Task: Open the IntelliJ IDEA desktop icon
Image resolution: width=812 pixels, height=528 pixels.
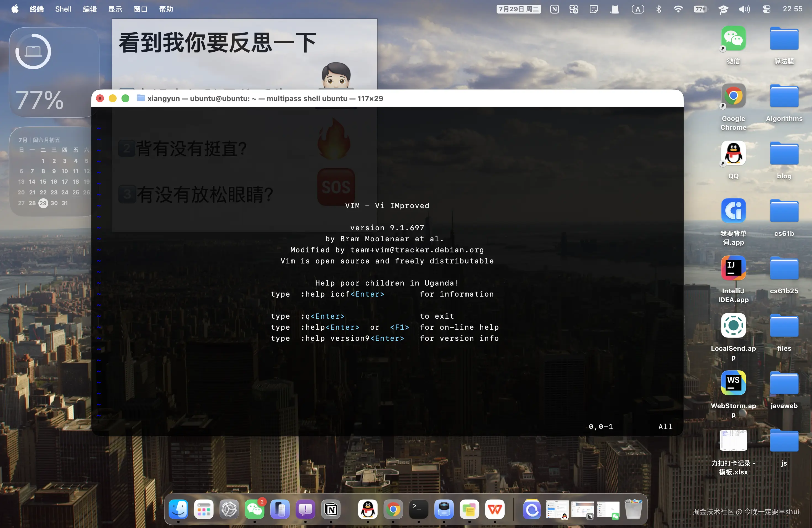Action: coord(733,268)
